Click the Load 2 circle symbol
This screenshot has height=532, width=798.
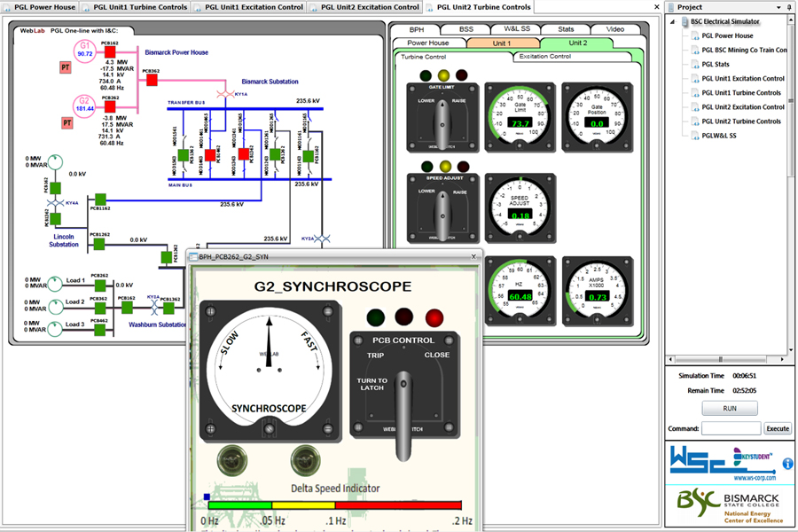coord(55,306)
